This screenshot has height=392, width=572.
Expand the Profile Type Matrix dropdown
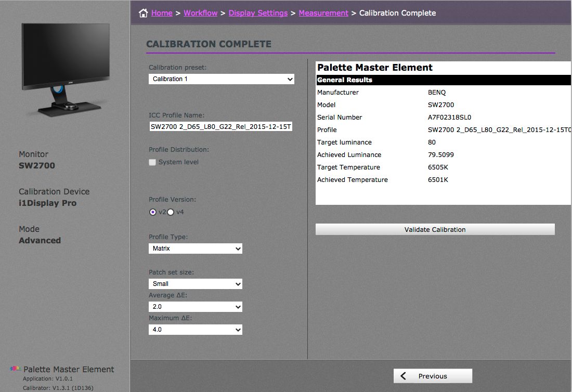coord(196,249)
